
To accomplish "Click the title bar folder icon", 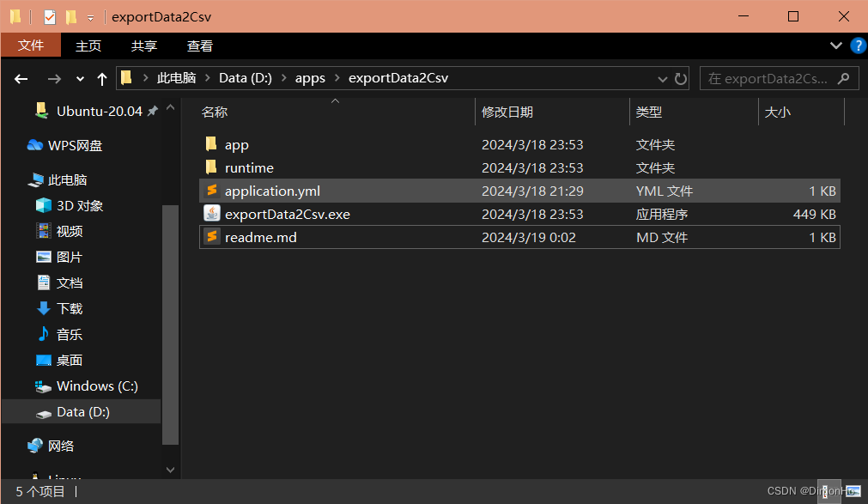I will click(x=15, y=16).
